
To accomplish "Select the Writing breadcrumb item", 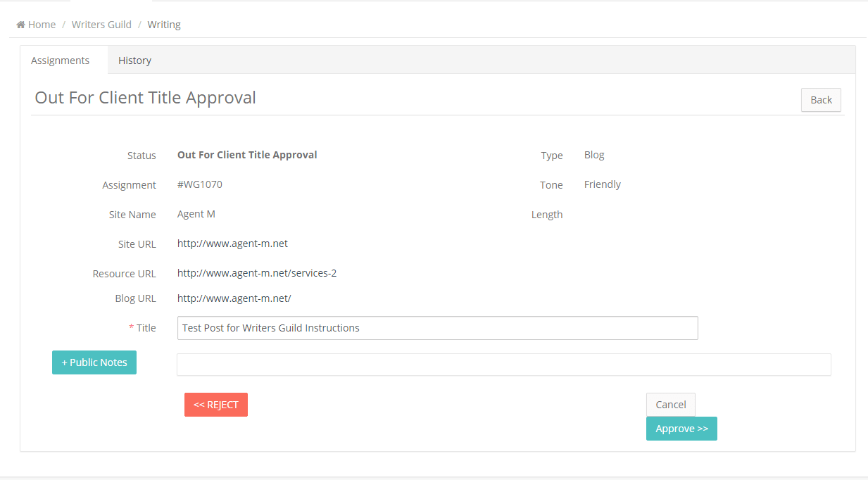I will [x=164, y=25].
